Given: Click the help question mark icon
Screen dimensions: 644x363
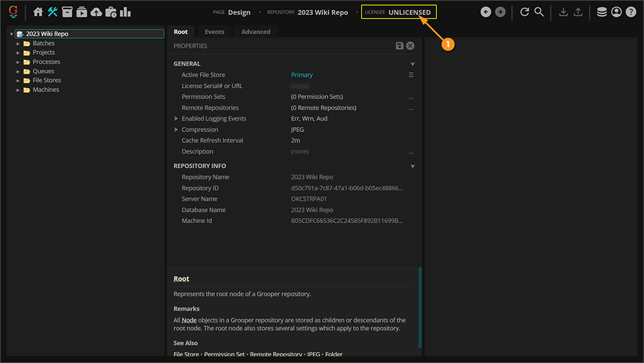Looking at the screenshot, I should click(630, 12).
